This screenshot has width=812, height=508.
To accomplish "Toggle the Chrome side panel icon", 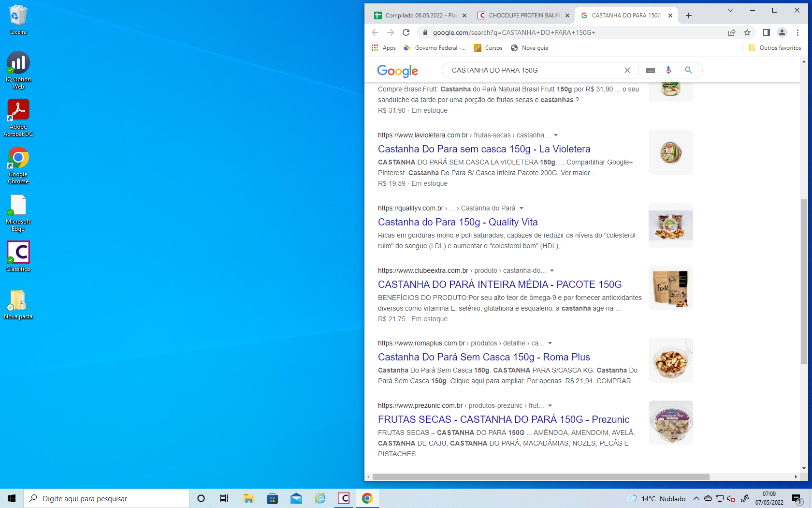I will tap(766, 32).
